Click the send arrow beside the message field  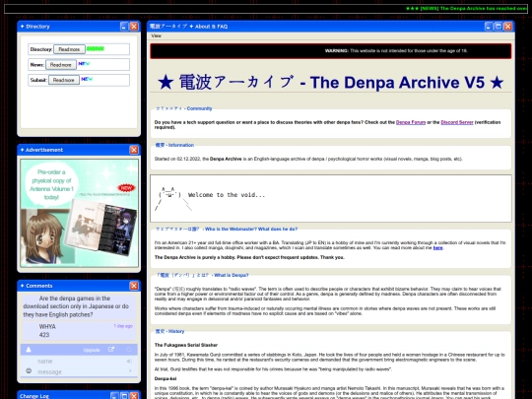[x=130, y=371]
